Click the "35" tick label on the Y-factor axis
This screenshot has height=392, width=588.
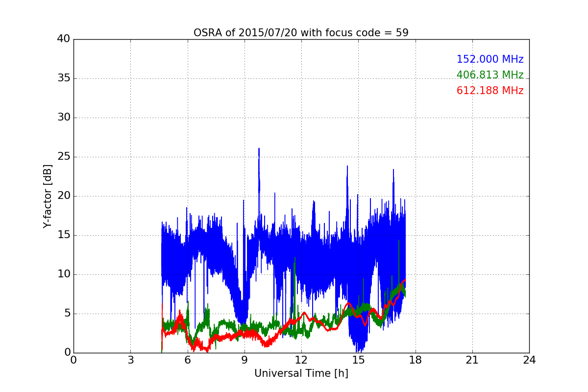coord(64,78)
